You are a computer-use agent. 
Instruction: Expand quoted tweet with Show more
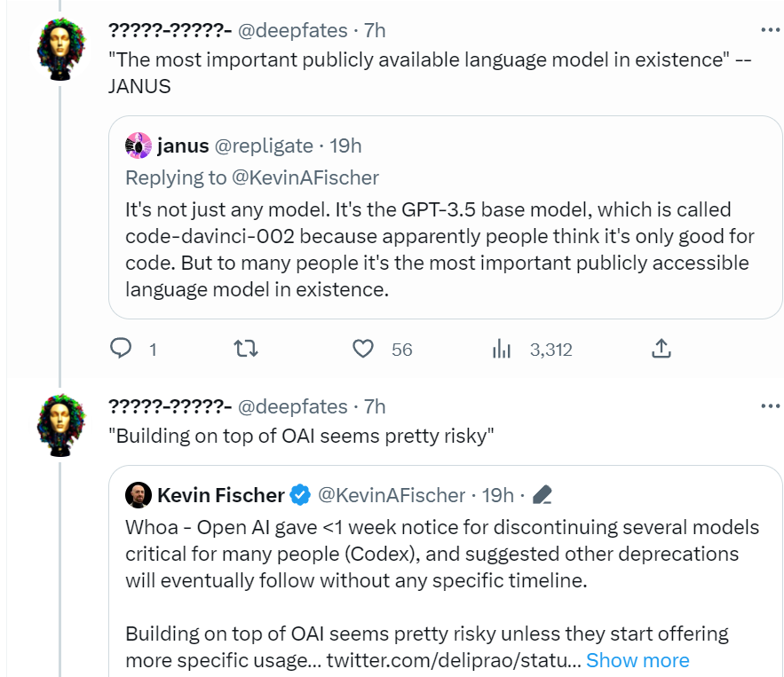[x=637, y=660]
